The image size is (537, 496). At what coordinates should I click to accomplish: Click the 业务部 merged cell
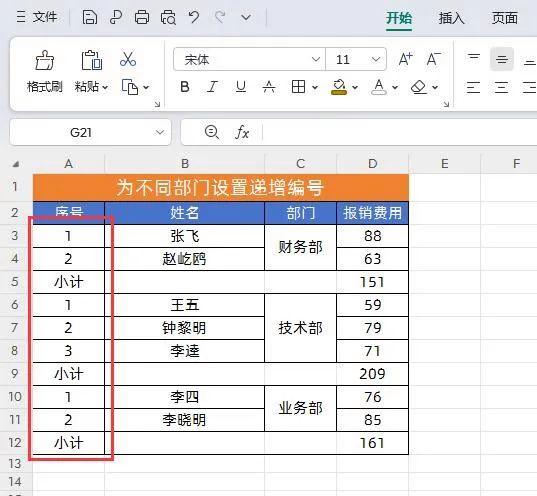[x=300, y=408]
